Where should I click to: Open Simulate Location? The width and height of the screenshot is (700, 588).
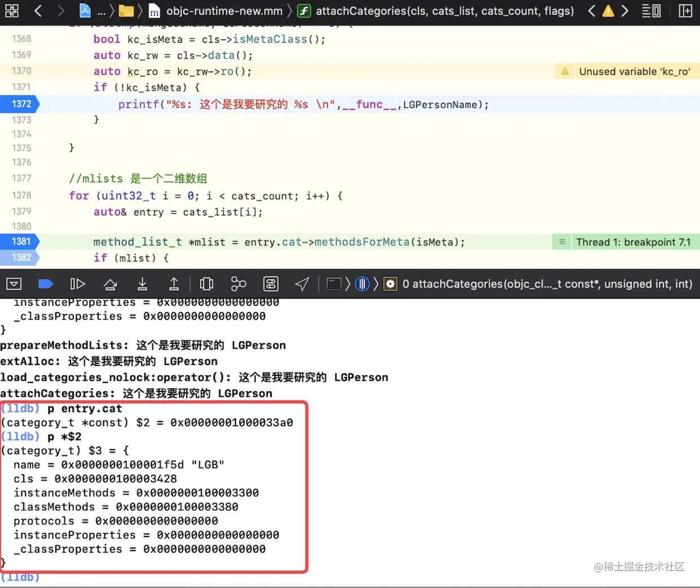coord(303,284)
